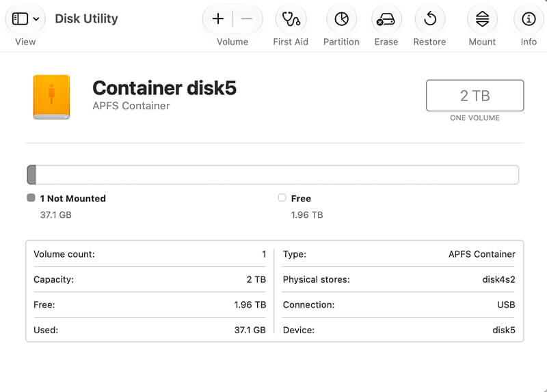Click the white Free legend swatch
Image resolution: width=547 pixels, height=392 pixels.
pos(282,198)
